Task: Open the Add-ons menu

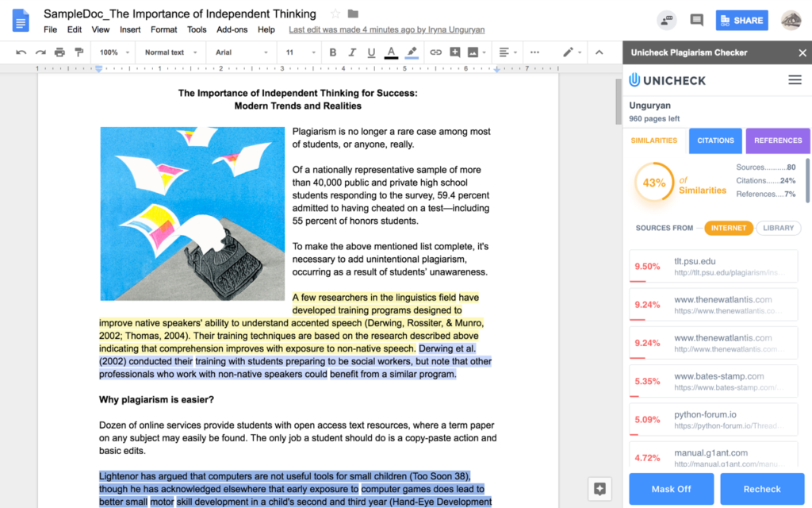Action: coord(232,29)
